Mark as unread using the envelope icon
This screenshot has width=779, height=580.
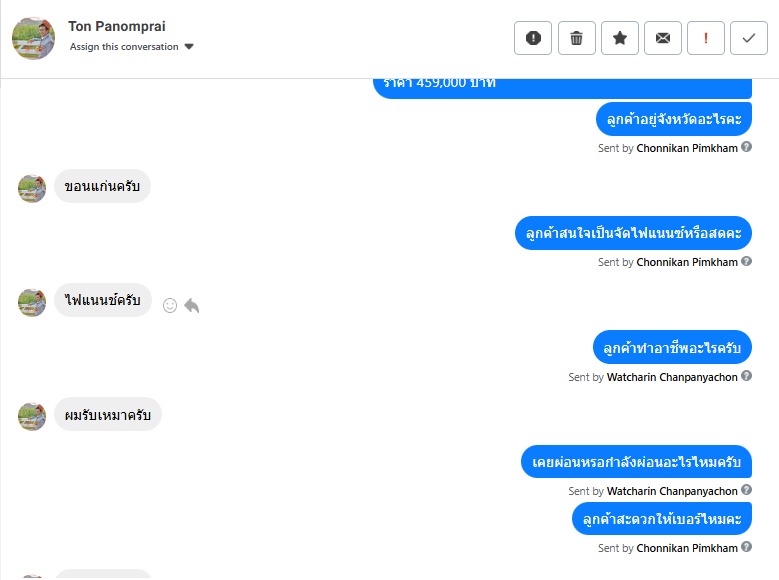tap(663, 38)
